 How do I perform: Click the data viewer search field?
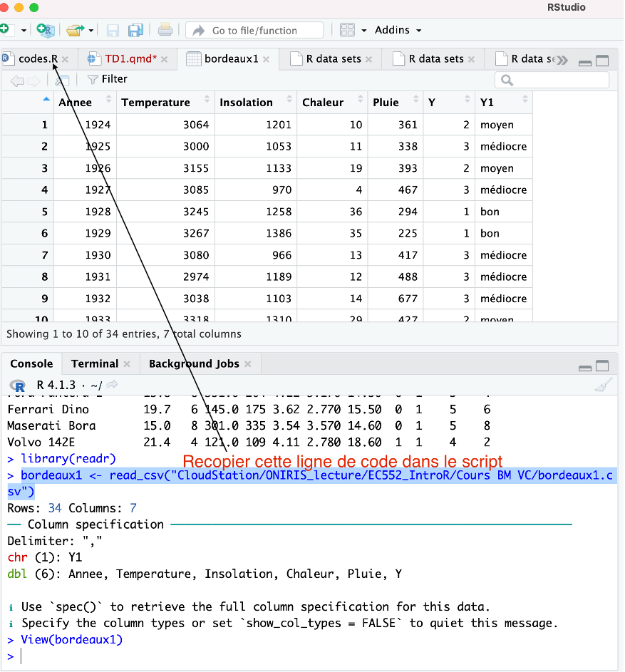click(552, 80)
